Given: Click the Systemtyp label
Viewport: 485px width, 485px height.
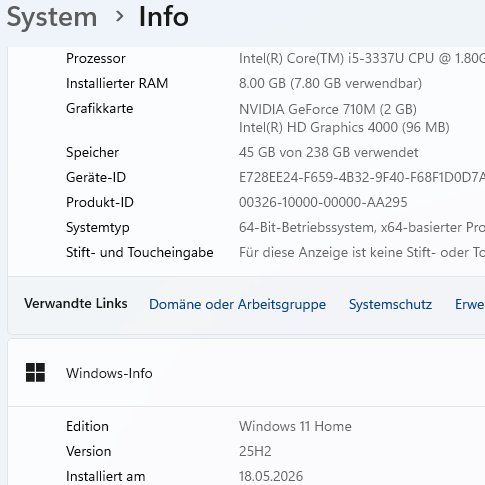Looking at the screenshot, I should point(98,228).
